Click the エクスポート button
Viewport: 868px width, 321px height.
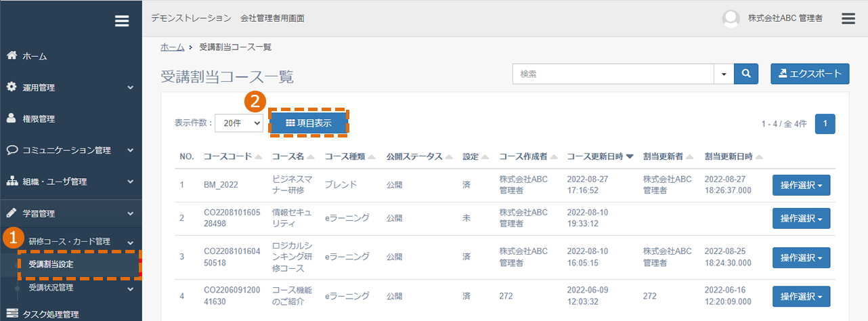(x=810, y=74)
